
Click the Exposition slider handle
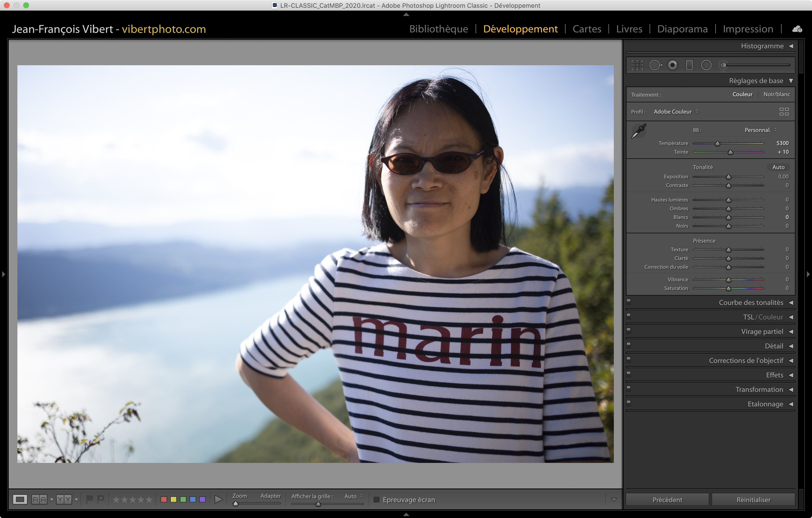(x=728, y=177)
